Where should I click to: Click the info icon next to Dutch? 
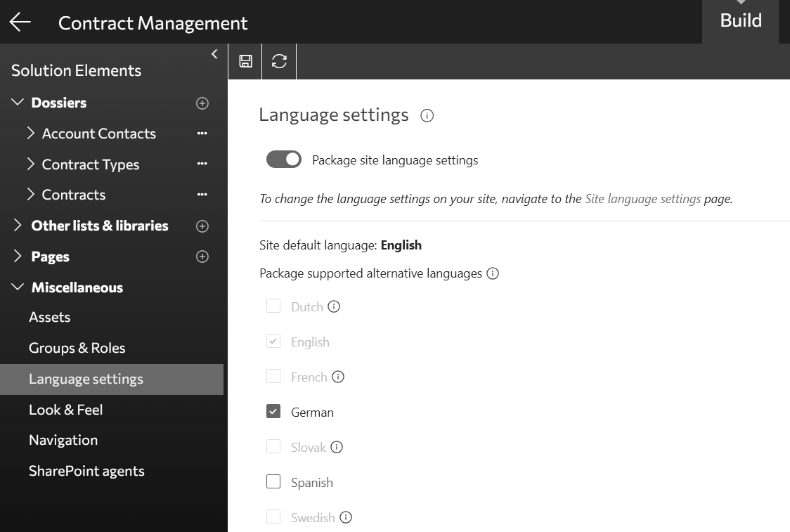coord(334,306)
